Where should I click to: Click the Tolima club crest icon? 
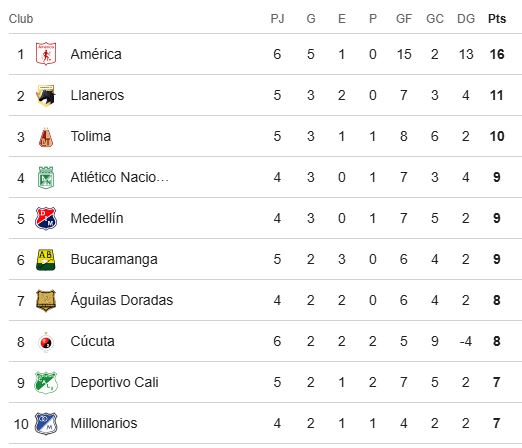[46, 136]
